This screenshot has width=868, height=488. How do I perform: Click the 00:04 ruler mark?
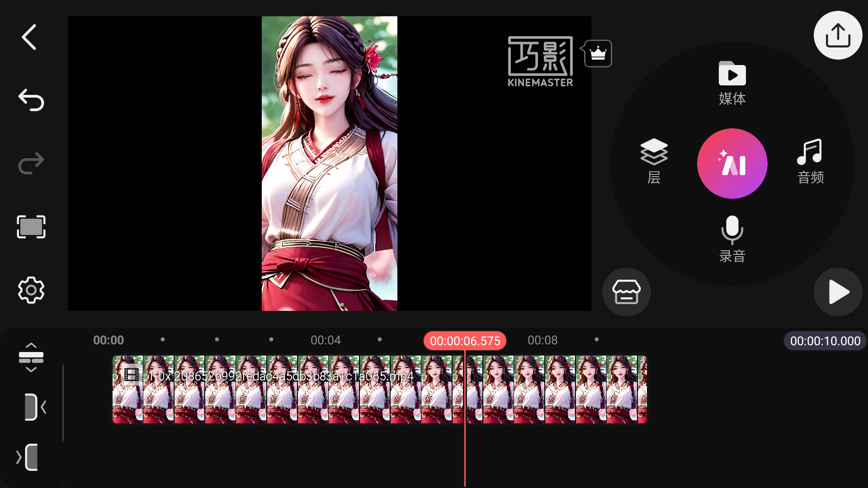pos(325,340)
